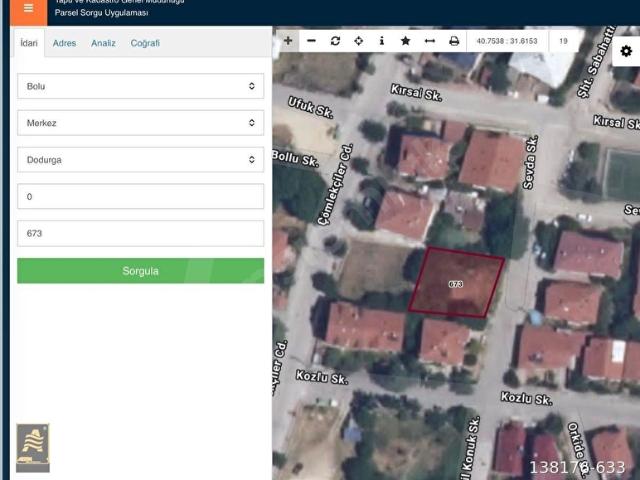Open the Analiz tab
This screenshot has width=640, height=480.
[x=103, y=43]
